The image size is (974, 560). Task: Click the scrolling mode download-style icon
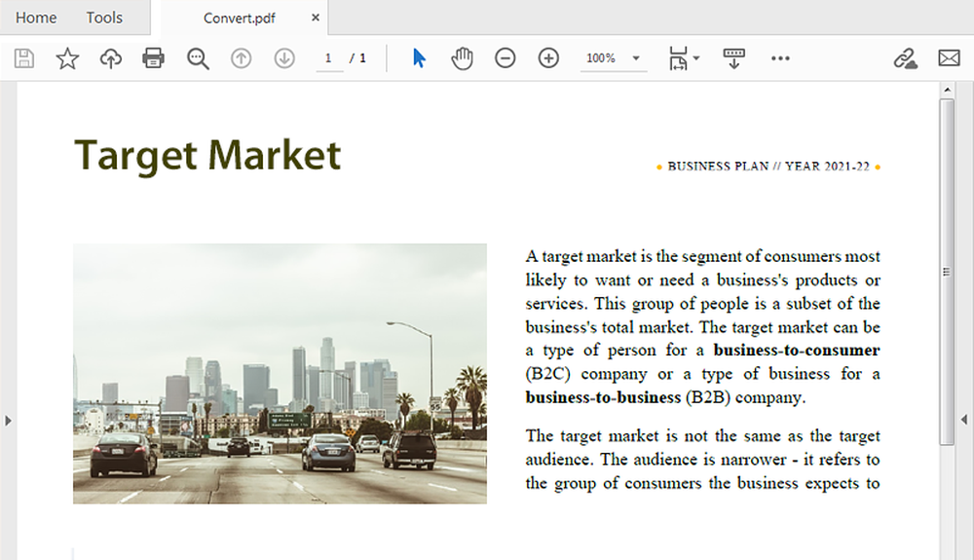pos(734,58)
